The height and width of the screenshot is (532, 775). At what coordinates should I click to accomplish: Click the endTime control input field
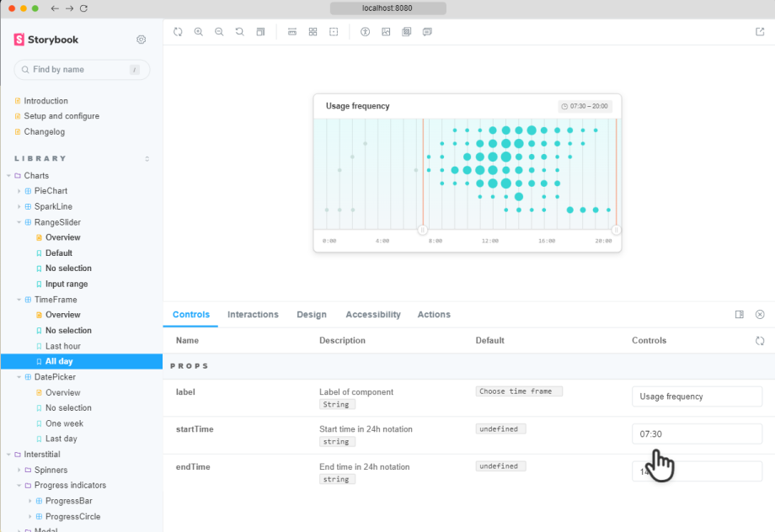click(x=697, y=471)
